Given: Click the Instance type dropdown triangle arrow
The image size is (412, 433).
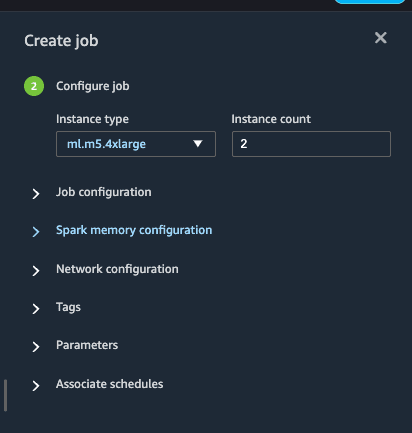Looking at the screenshot, I should (198, 144).
